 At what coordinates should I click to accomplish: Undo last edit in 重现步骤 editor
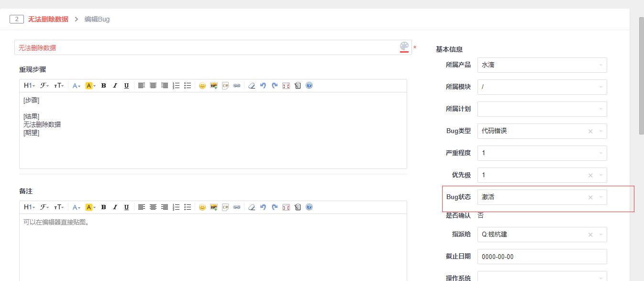(x=263, y=86)
